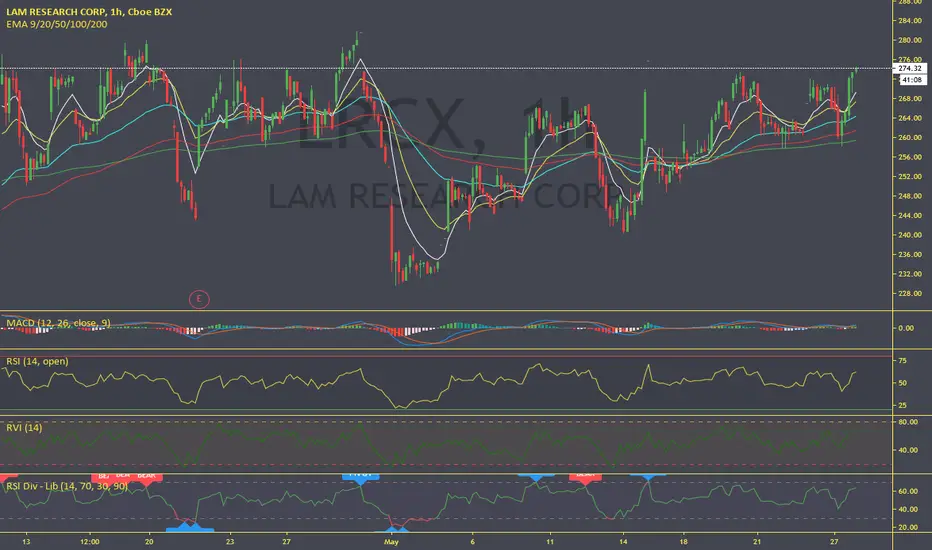Click the RSI Div pane 60.00 label

pyautogui.click(x=908, y=492)
